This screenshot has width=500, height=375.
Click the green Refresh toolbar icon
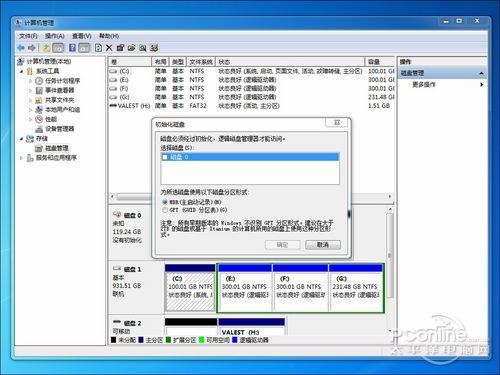pyautogui.click(x=98, y=48)
